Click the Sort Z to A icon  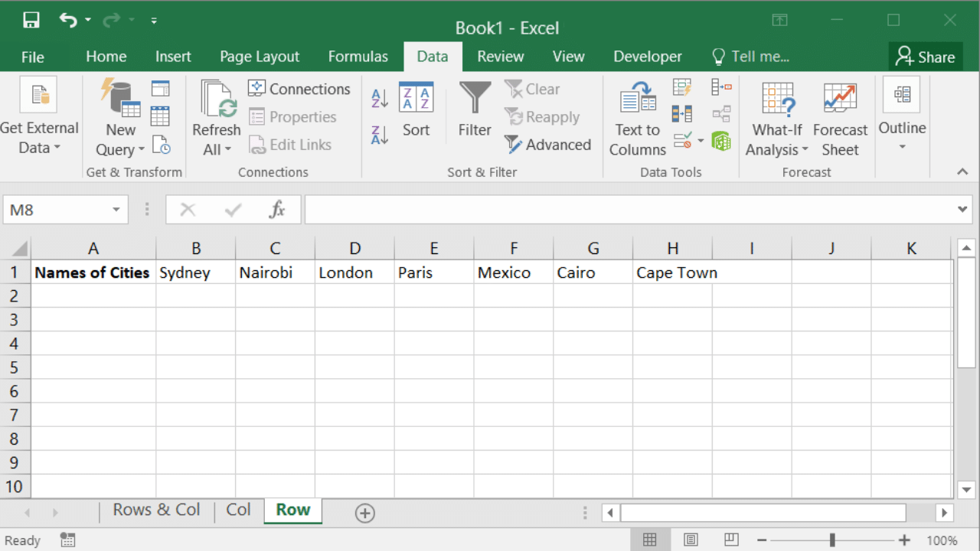tap(380, 135)
